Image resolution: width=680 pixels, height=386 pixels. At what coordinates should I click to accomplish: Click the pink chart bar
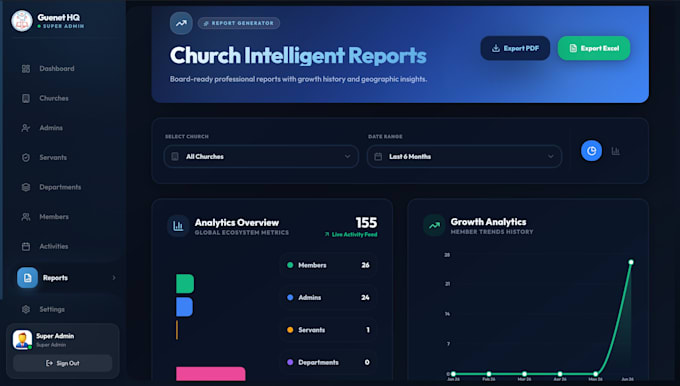point(211,374)
